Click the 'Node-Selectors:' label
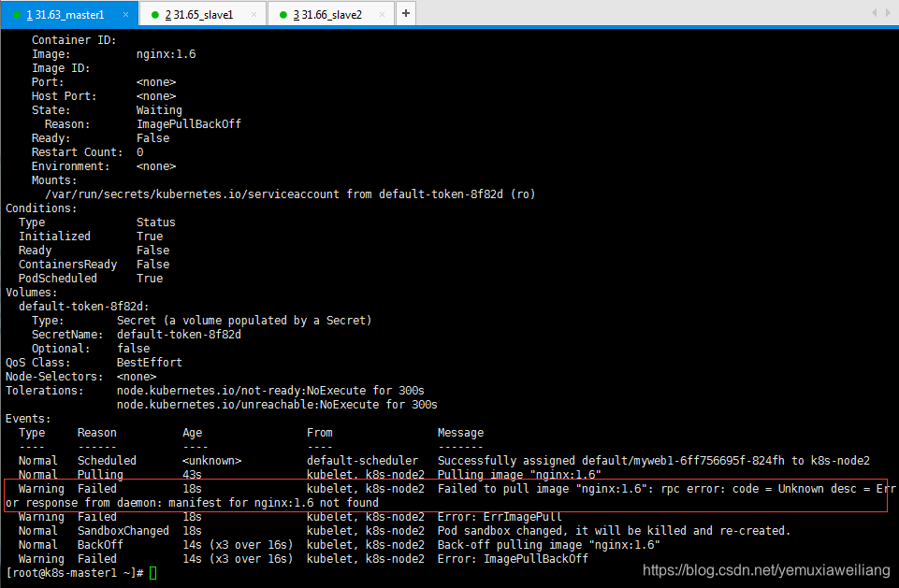Screen dimensions: 899x588 (54, 377)
